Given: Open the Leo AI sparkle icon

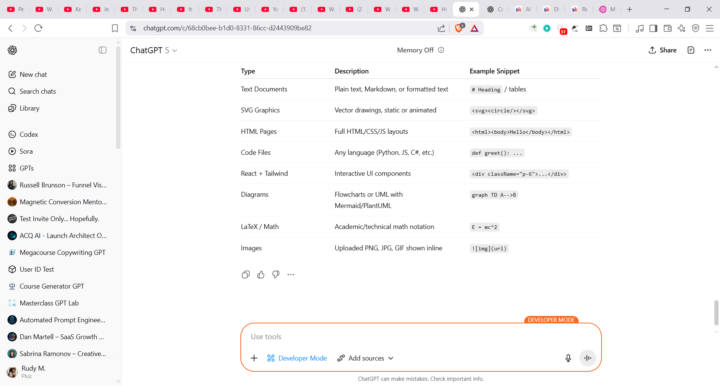Looking at the screenshot, I should pos(681,28).
